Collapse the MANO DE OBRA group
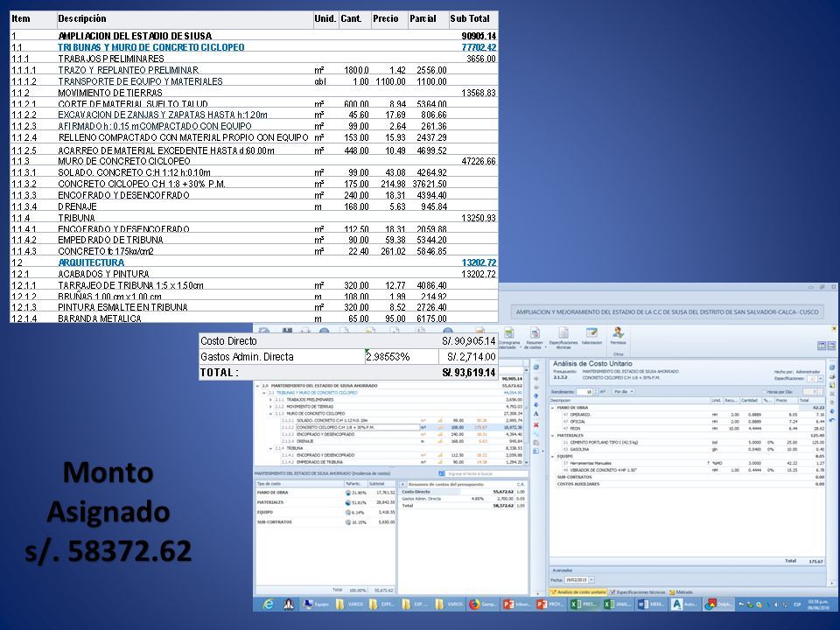 (553, 408)
